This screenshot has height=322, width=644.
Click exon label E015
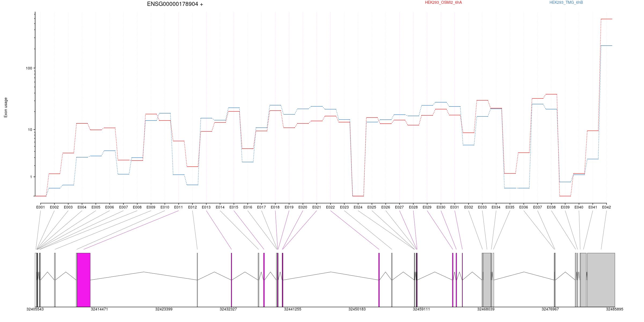click(234, 207)
